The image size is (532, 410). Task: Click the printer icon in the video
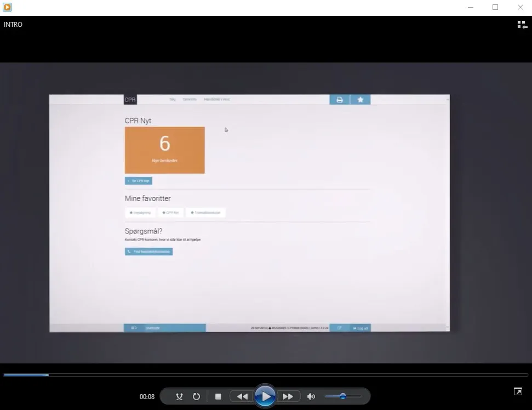coord(340,100)
